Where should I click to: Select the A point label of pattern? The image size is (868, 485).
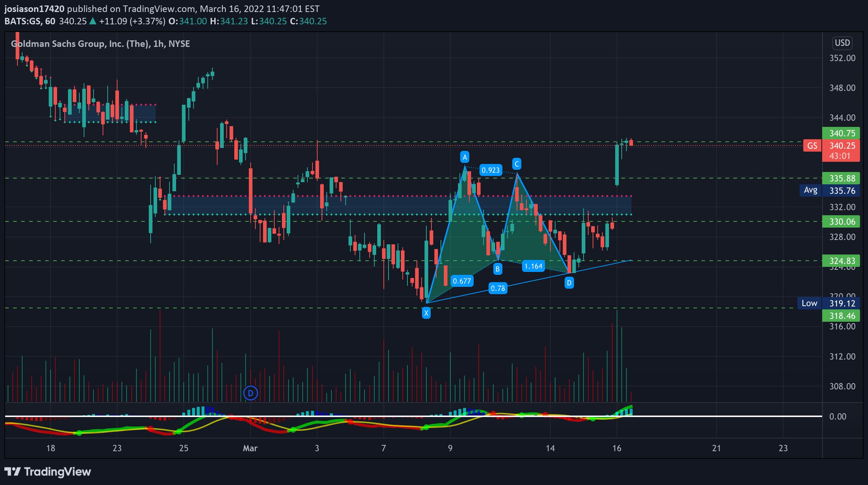[x=465, y=157]
